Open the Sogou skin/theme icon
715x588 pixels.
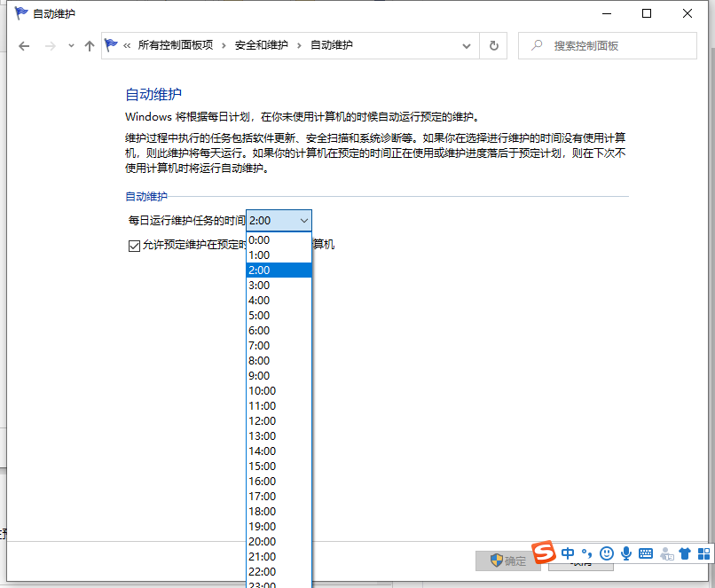(x=684, y=553)
